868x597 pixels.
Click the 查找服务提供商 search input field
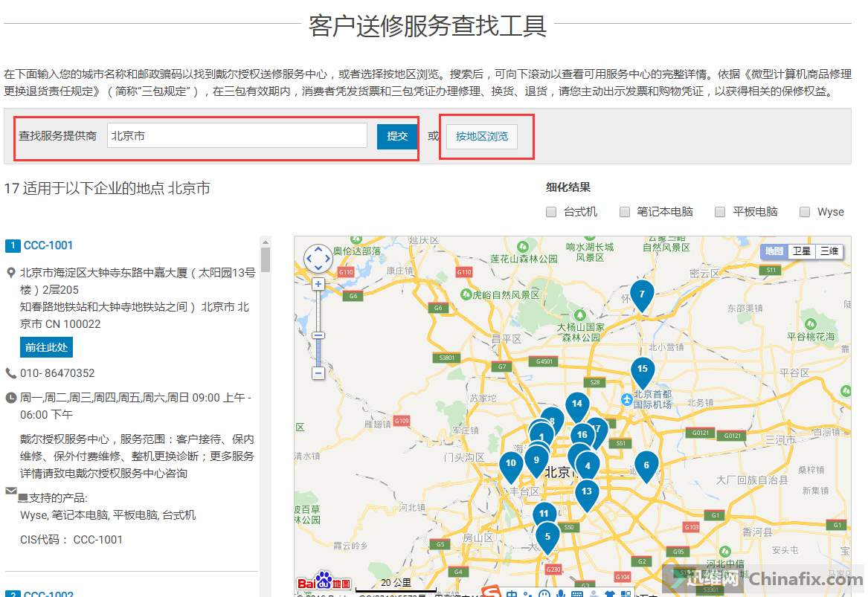click(237, 135)
